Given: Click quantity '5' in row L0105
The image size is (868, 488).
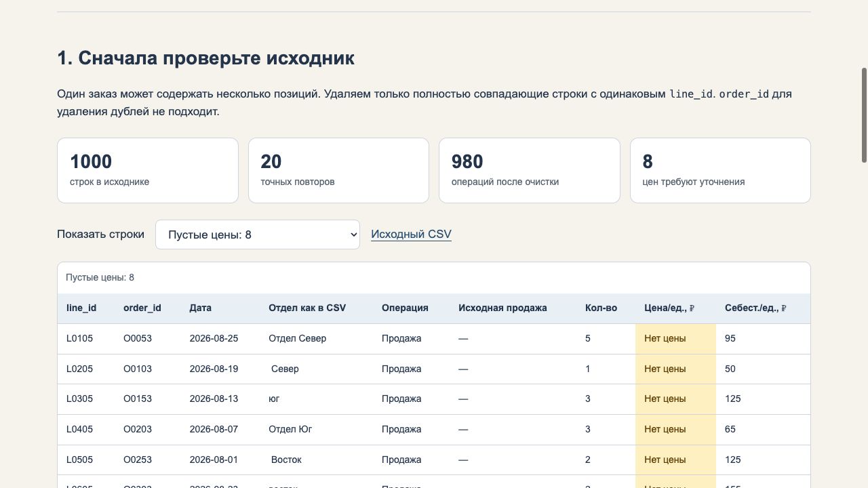Looking at the screenshot, I should pyautogui.click(x=588, y=338).
